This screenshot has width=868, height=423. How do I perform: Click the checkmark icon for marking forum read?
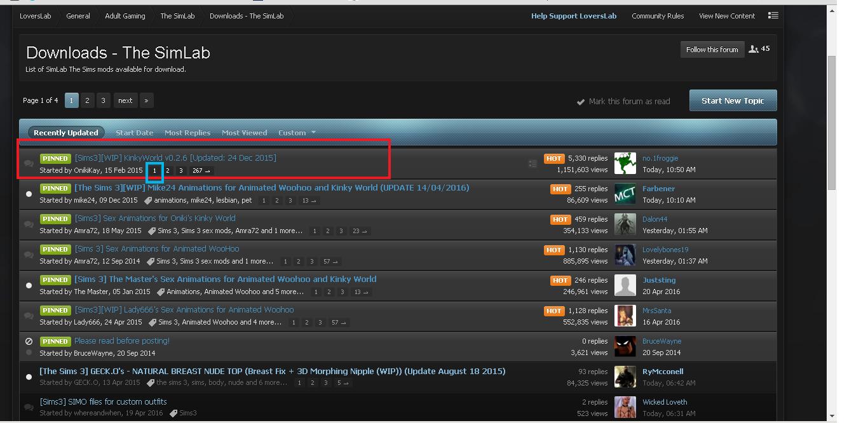[x=580, y=102]
